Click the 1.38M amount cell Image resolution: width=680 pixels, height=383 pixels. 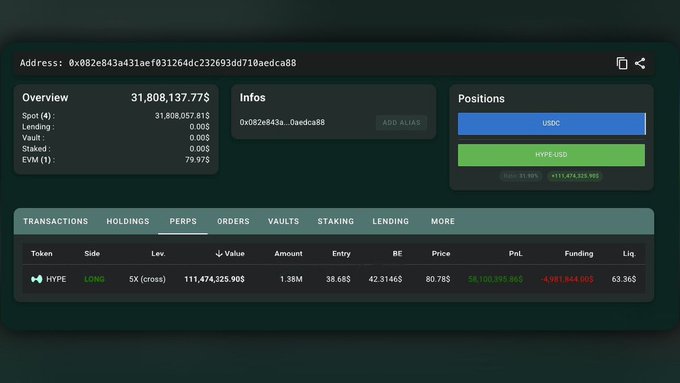point(291,279)
